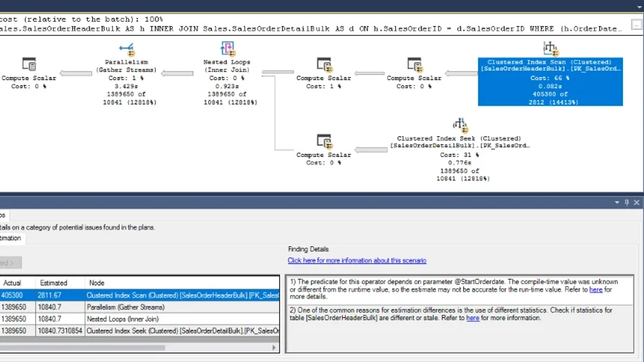Screen dimensions: 644x362
Task: Select the Clustered Index Seek operator icon
Action: click(x=459, y=125)
